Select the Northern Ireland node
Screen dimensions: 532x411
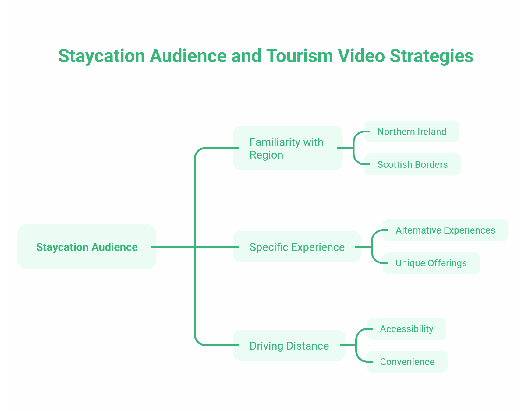click(x=412, y=132)
